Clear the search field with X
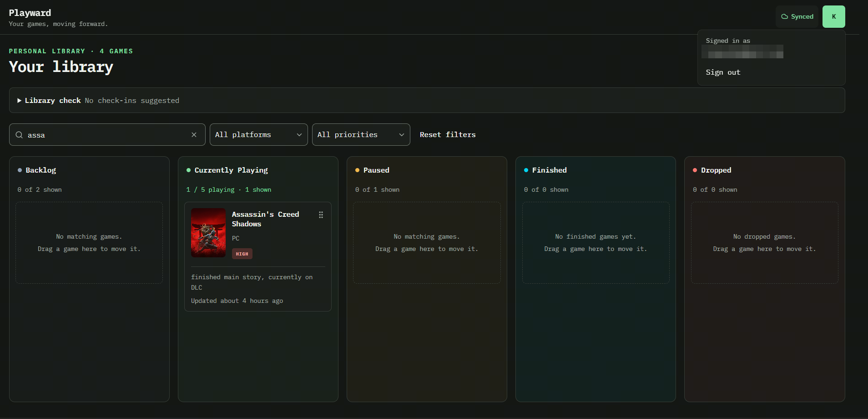Viewport: 868px width, 419px height. 194,135
